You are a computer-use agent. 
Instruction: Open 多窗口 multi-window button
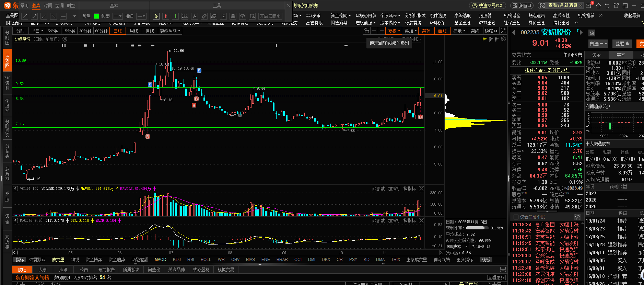tap(523, 5)
